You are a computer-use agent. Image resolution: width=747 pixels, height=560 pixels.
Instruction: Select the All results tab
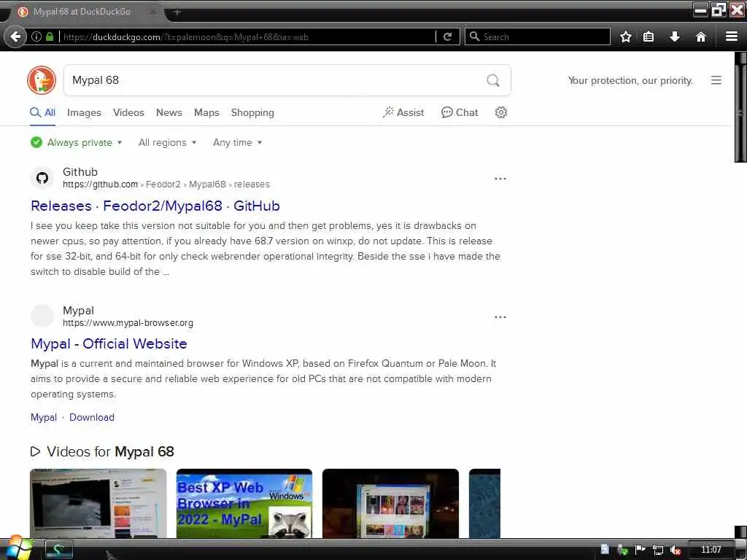pyautogui.click(x=42, y=113)
